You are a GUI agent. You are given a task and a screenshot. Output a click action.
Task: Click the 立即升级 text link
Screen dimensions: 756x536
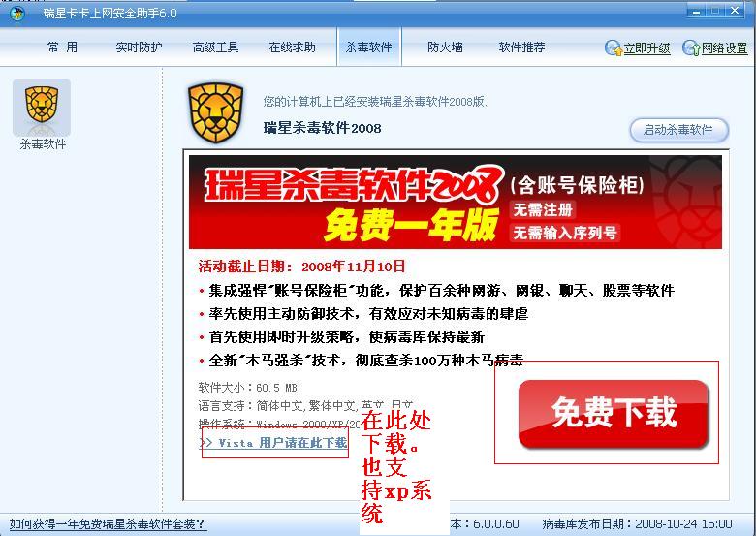(647, 48)
